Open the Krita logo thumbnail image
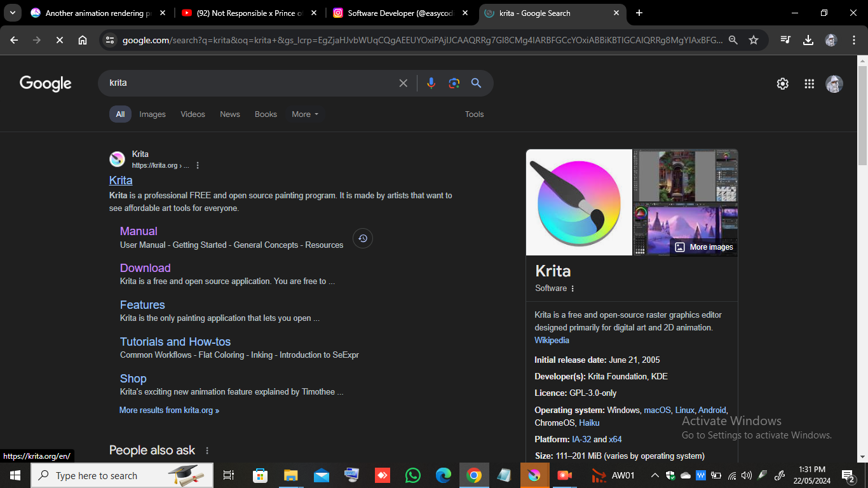This screenshot has height=488, width=868. coord(579,202)
